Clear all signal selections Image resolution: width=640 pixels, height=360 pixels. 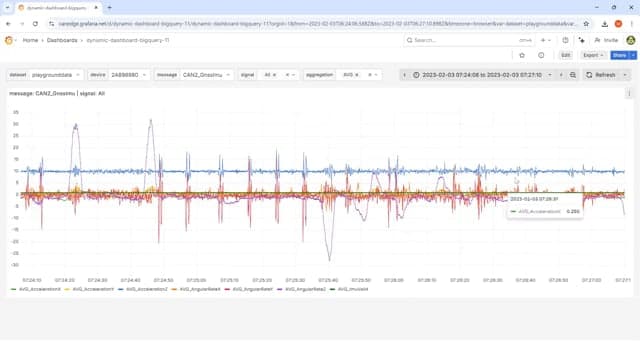click(287, 75)
